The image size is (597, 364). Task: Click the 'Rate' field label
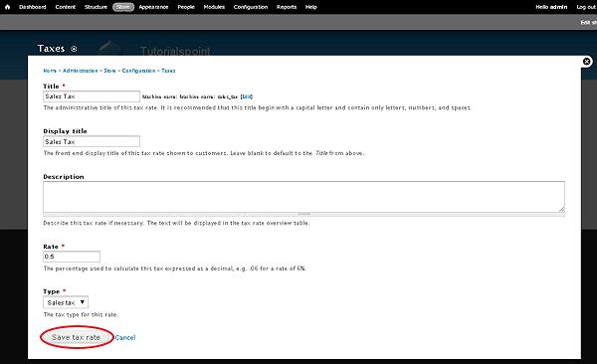(x=51, y=247)
